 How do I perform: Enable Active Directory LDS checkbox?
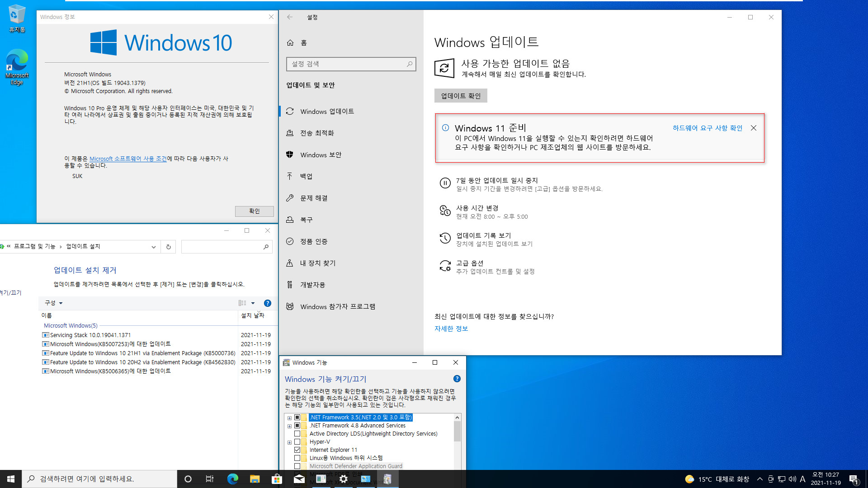pyautogui.click(x=297, y=434)
